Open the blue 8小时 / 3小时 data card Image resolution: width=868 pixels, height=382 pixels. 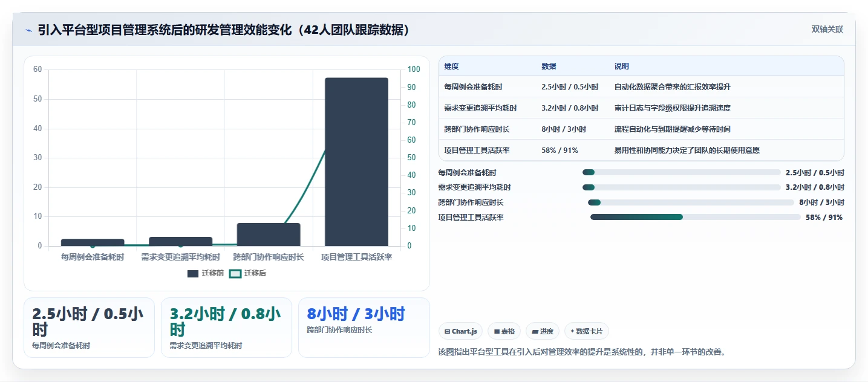(364, 328)
